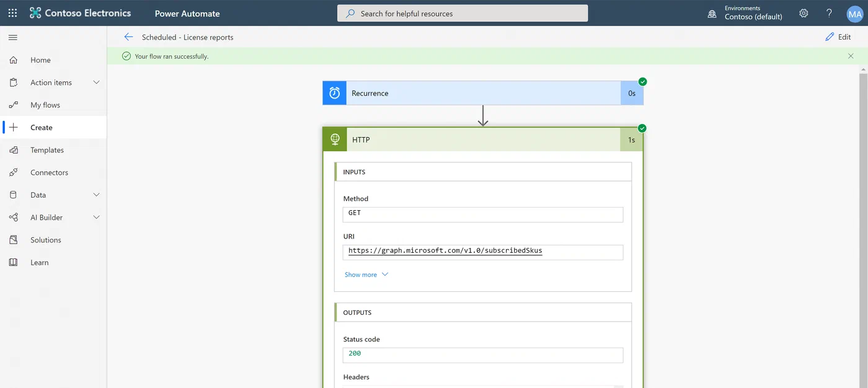
Task: Click the Action items clipboard icon
Action: (x=14, y=82)
